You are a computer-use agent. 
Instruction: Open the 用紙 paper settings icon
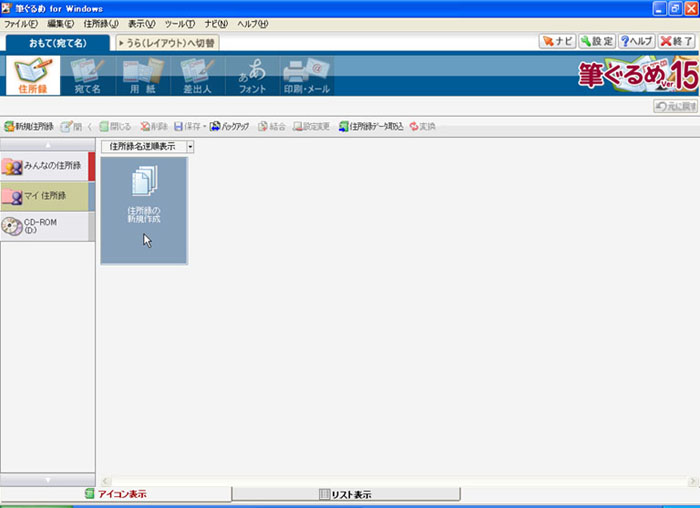143,76
